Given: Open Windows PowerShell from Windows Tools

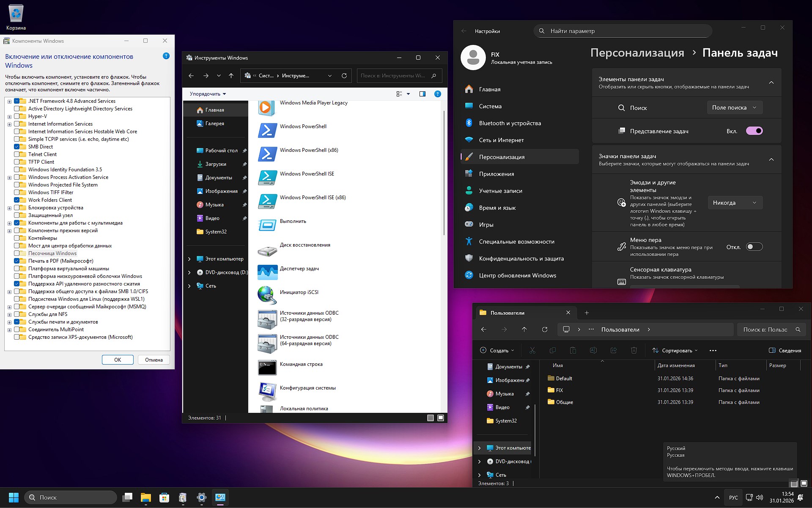Looking at the screenshot, I should tap(303, 126).
